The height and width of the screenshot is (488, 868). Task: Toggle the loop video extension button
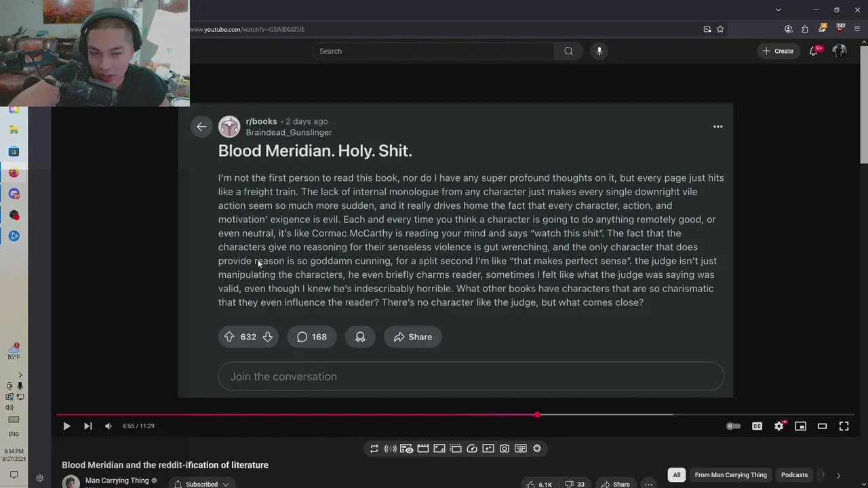click(374, 448)
